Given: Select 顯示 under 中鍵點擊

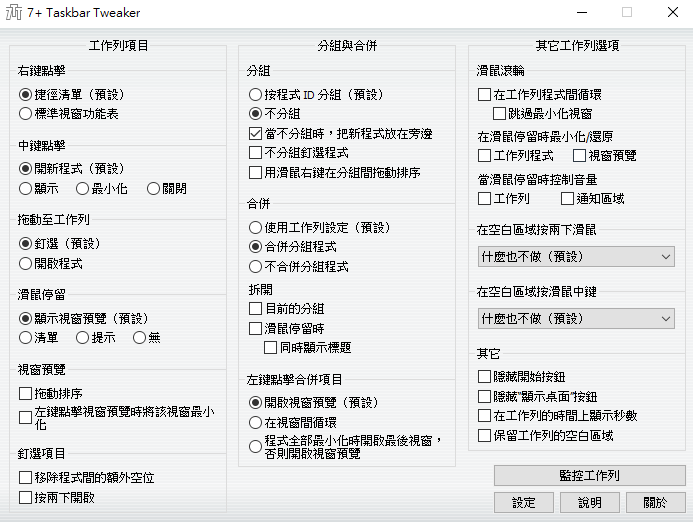Looking at the screenshot, I should pos(39,189).
